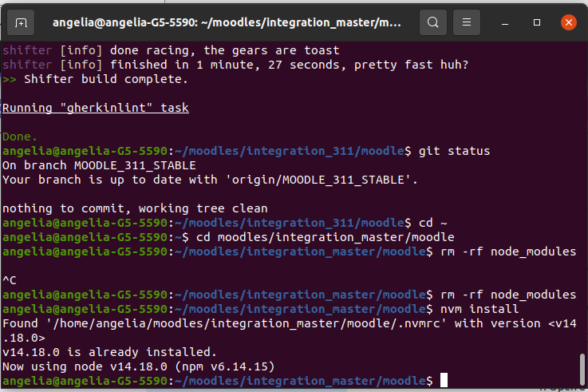Open the terminal hamburger menu
Screen dimensions: 588x392
tap(467, 22)
